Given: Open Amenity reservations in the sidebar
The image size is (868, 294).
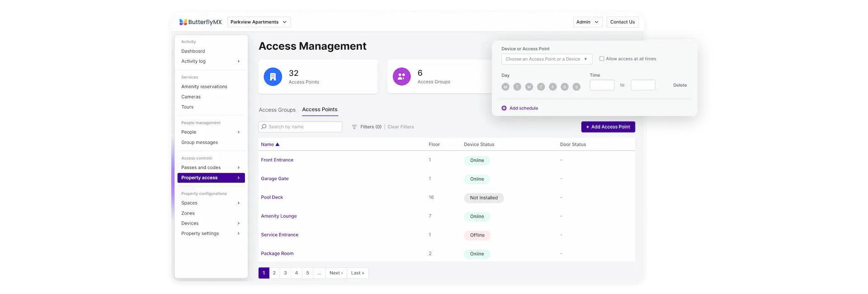Looking at the screenshot, I should pos(204,87).
